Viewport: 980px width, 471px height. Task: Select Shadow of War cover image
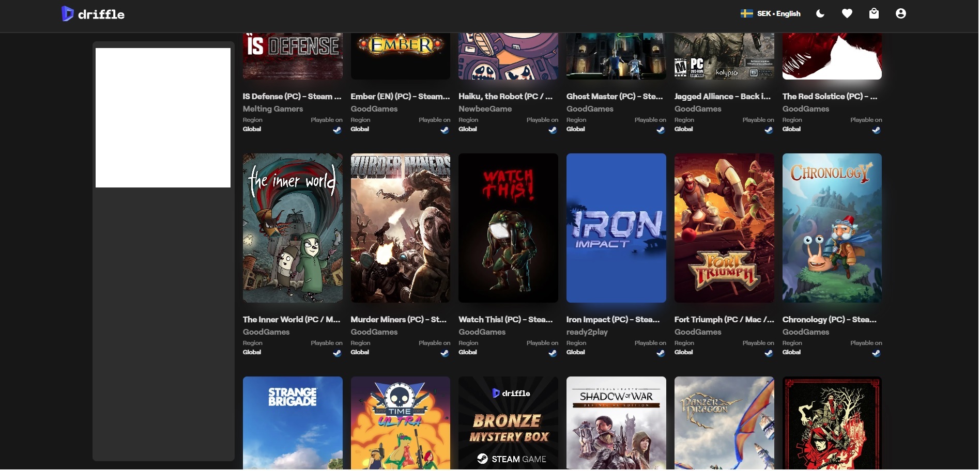click(616, 423)
